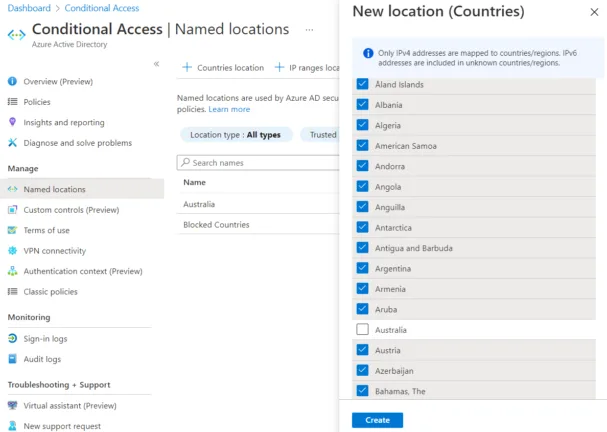Click the Classic policies list icon

point(12,291)
